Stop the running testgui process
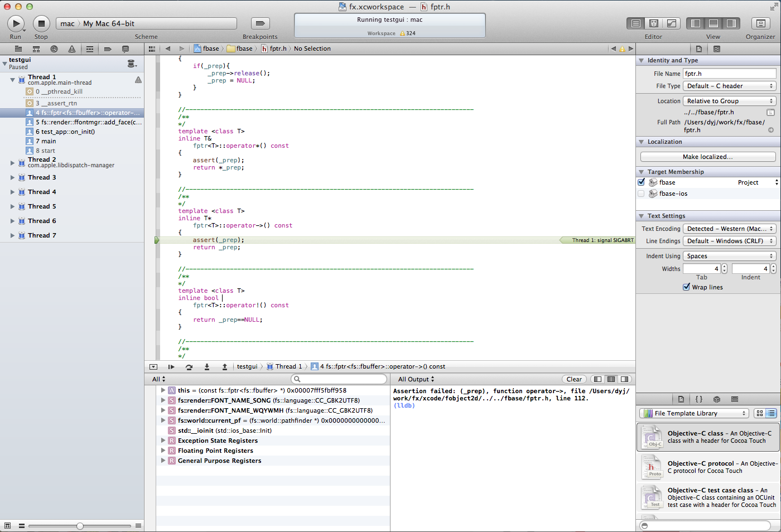781x532 pixels. 41,23
